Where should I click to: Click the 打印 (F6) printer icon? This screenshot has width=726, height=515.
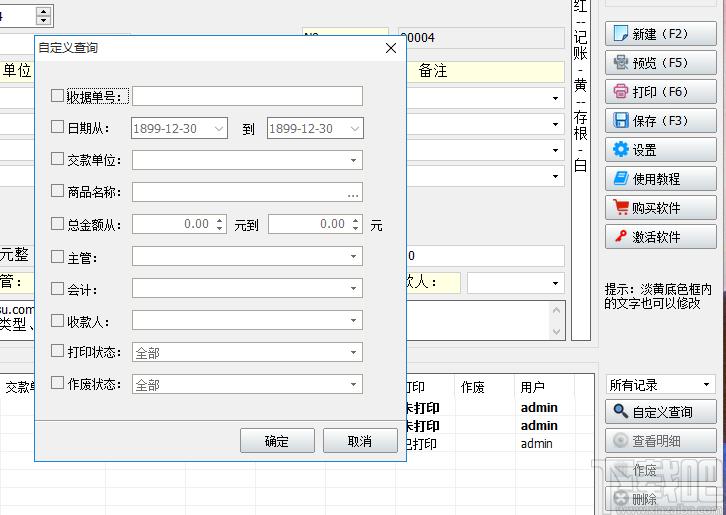(621, 91)
